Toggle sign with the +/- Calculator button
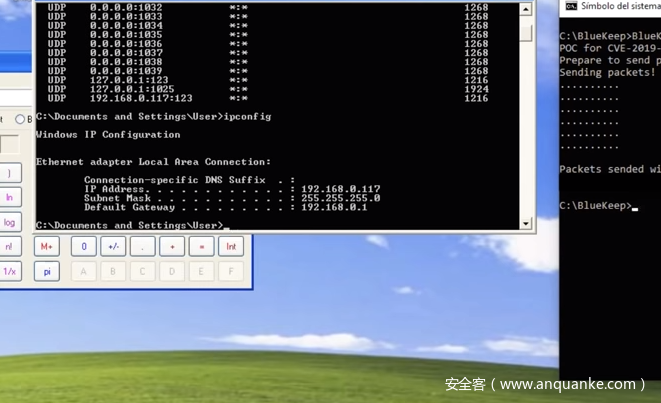The width and height of the screenshot is (661, 403). click(x=113, y=247)
